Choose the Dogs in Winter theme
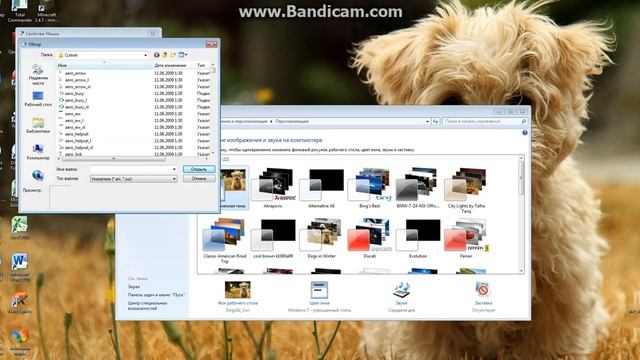Image resolution: width=640 pixels, height=360 pixels. click(321, 238)
